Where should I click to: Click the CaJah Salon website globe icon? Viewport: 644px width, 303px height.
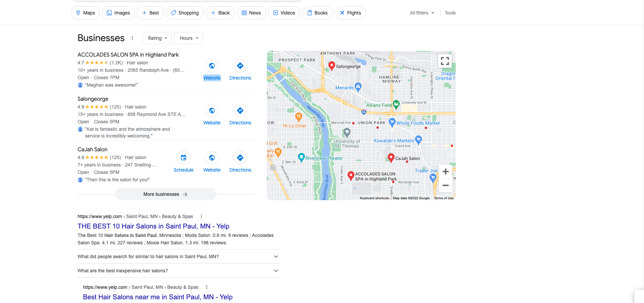pyautogui.click(x=212, y=158)
